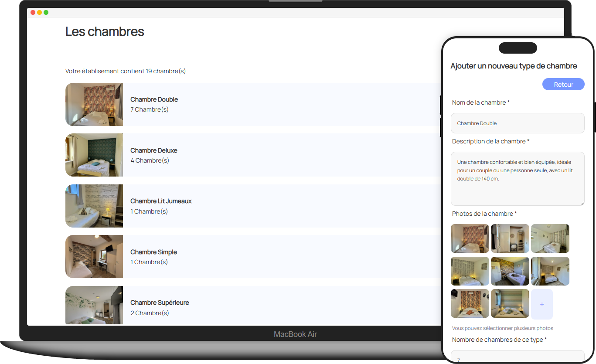Click the "+" icon to add another photo

click(x=542, y=304)
